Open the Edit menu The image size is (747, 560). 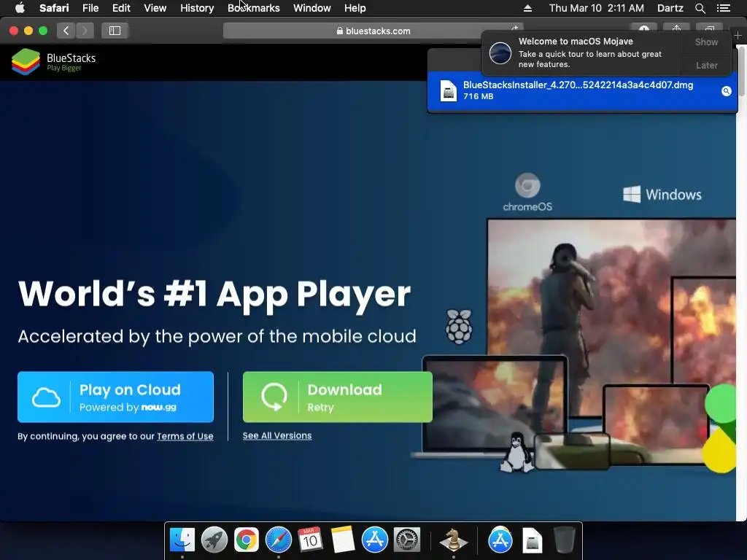[121, 7]
